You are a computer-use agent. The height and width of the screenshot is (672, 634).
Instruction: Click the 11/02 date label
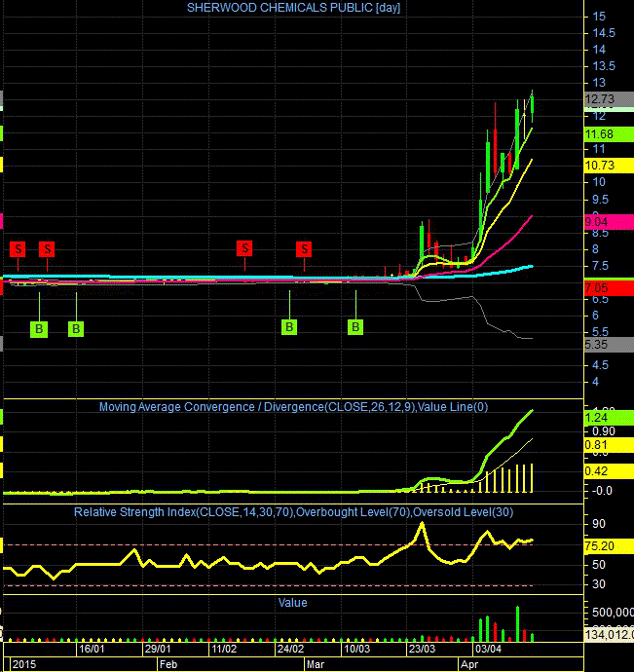[224, 649]
